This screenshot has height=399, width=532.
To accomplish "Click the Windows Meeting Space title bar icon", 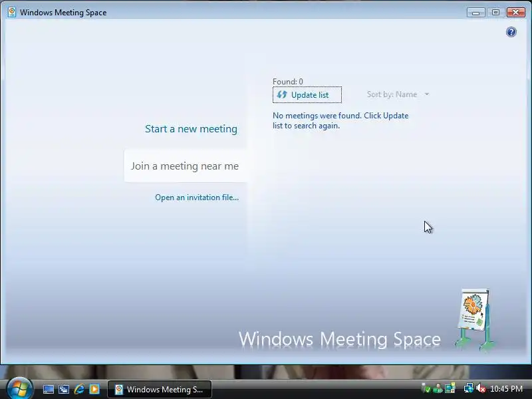I will tap(12, 12).
